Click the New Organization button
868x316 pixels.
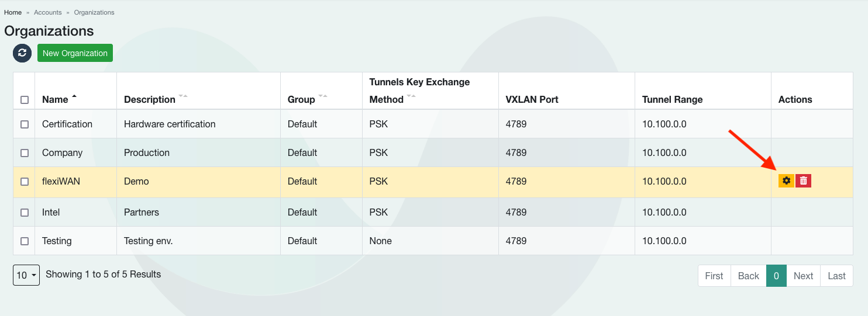click(75, 53)
